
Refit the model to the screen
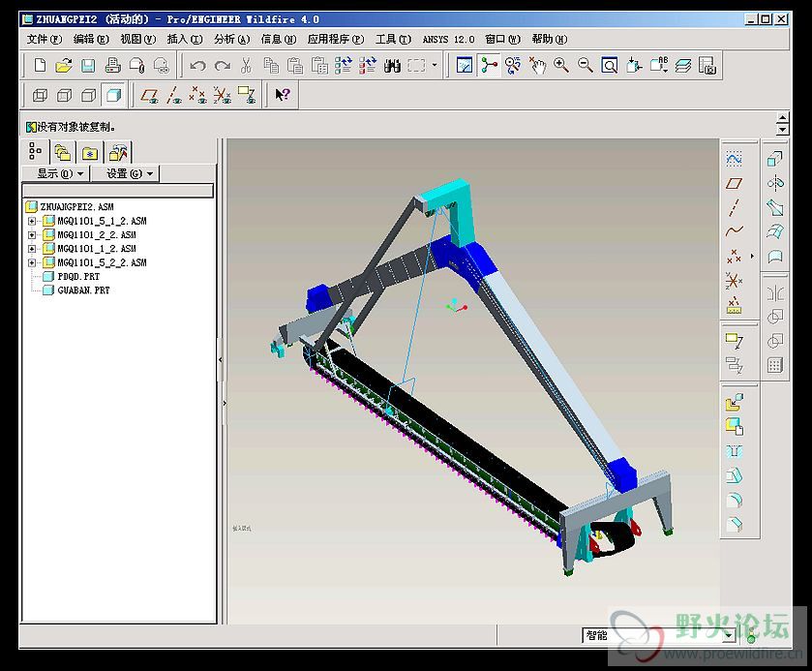pyautogui.click(x=610, y=65)
